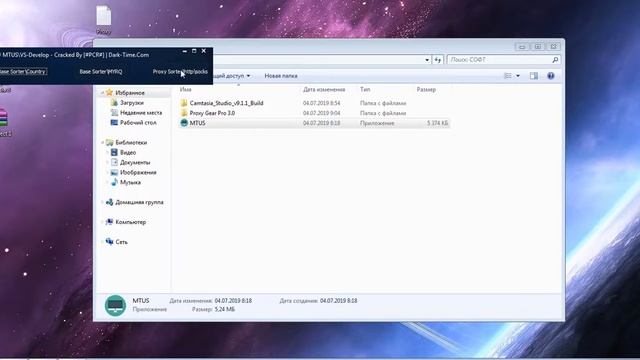Screen dimensions: 640x360
Task: Open Загрузки in favorites
Action: (131, 103)
